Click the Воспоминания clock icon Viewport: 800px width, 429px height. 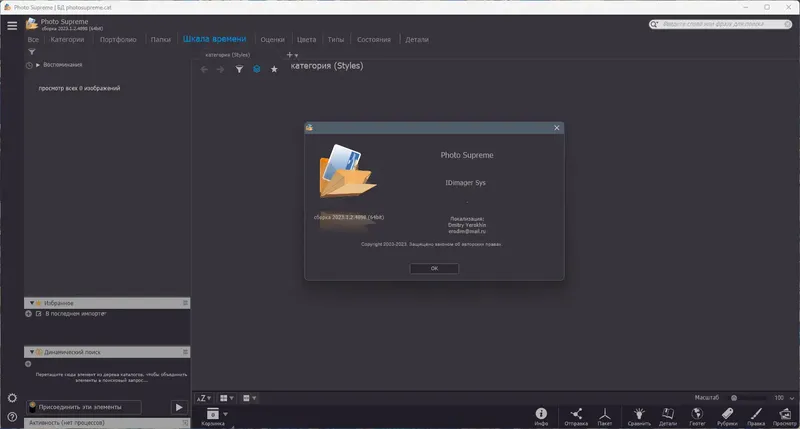coord(29,65)
